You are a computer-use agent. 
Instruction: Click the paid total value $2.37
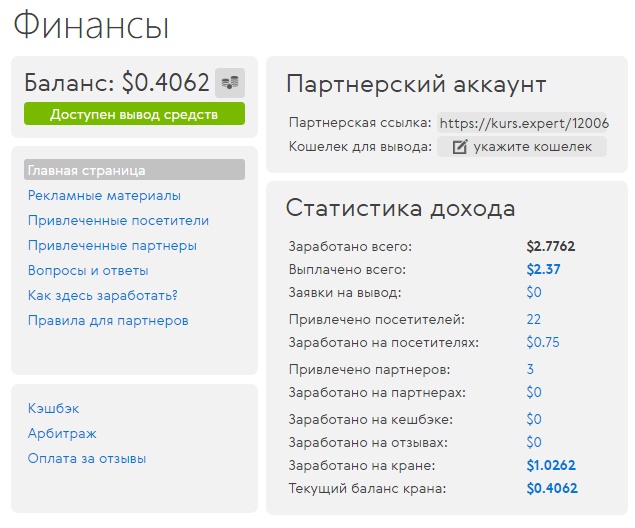point(543,269)
